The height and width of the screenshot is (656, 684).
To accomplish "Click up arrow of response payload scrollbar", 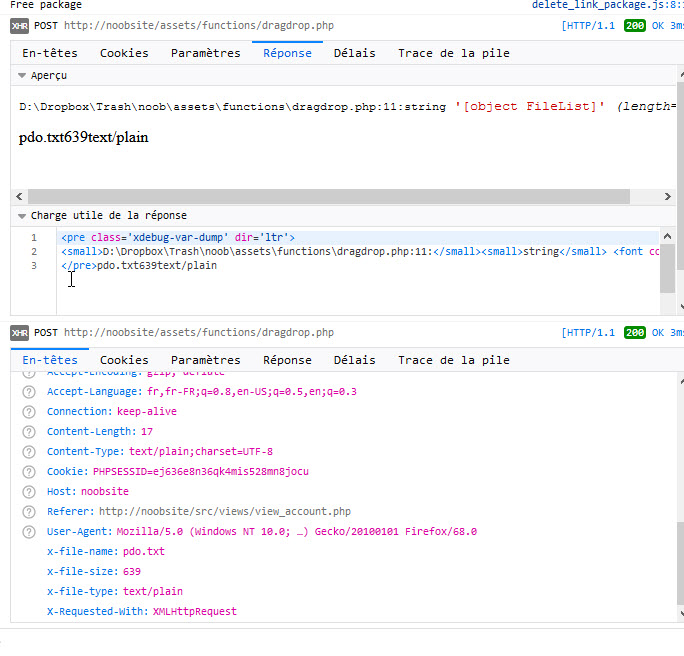I will tap(667, 237).
